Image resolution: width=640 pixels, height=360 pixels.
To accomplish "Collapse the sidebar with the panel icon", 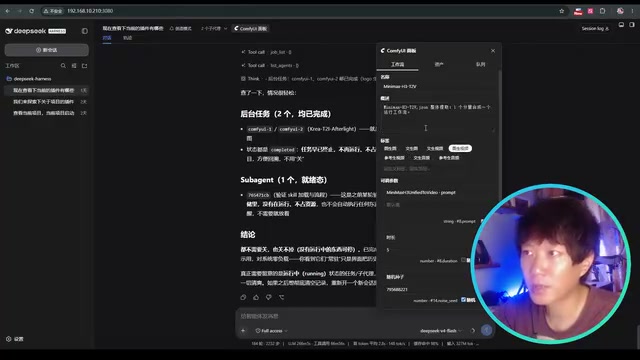I will point(84,31).
